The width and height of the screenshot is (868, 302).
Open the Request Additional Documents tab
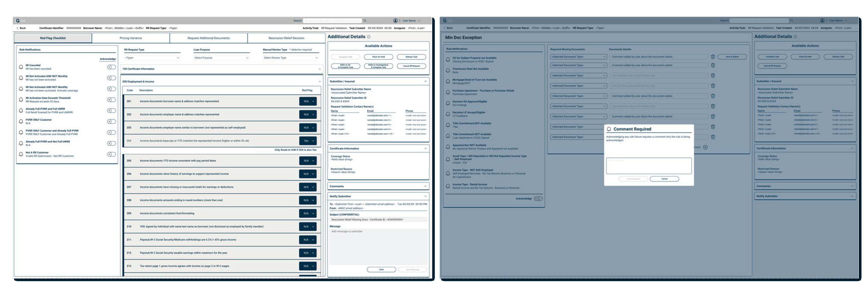pyautogui.click(x=209, y=38)
